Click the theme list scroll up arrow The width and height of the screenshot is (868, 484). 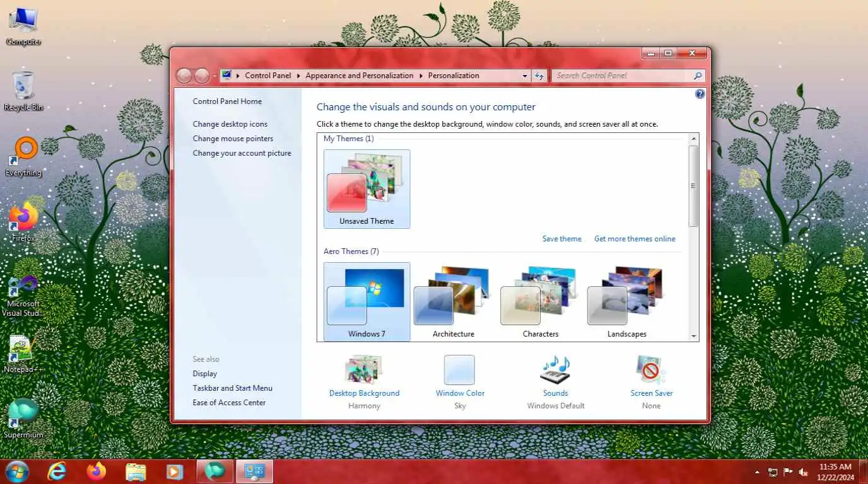(x=694, y=138)
